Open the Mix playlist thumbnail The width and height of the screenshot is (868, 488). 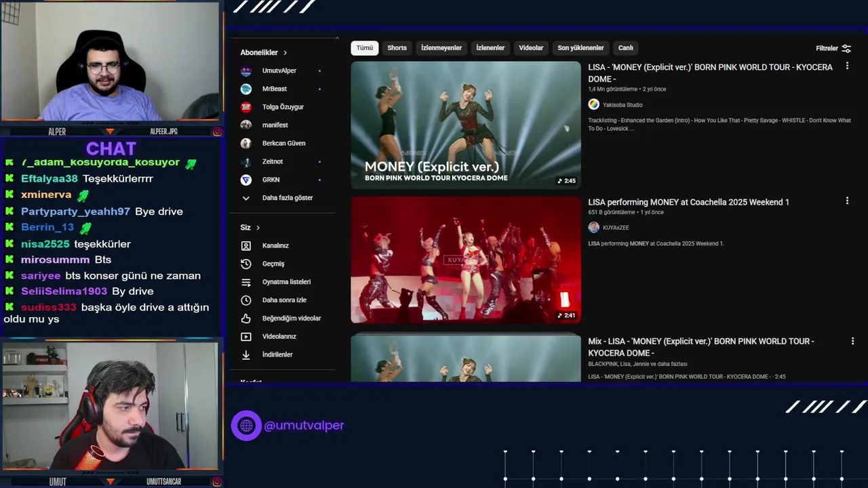(466, 358)
